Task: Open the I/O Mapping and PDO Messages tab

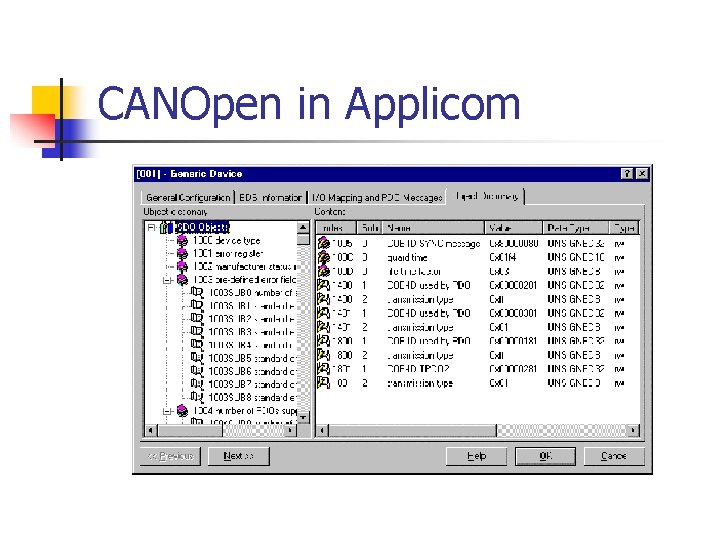Action: 377,197
